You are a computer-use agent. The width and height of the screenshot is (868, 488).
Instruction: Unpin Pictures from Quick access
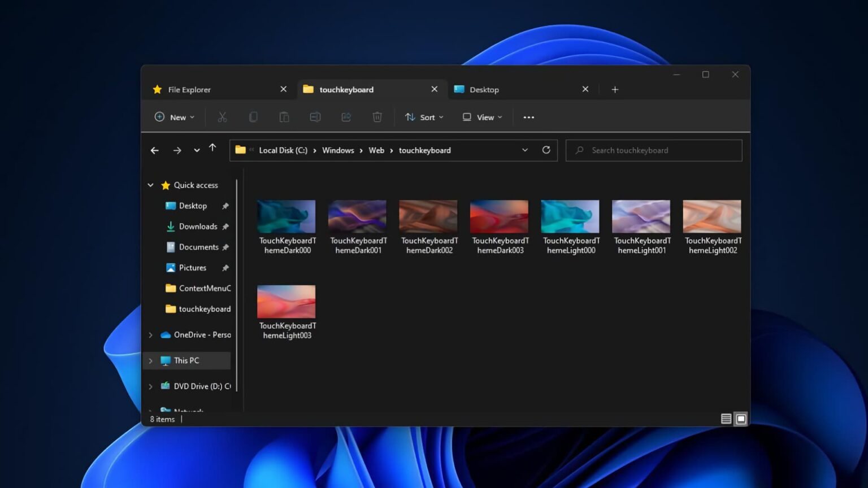pyautogui.click(x=225, y=268)
